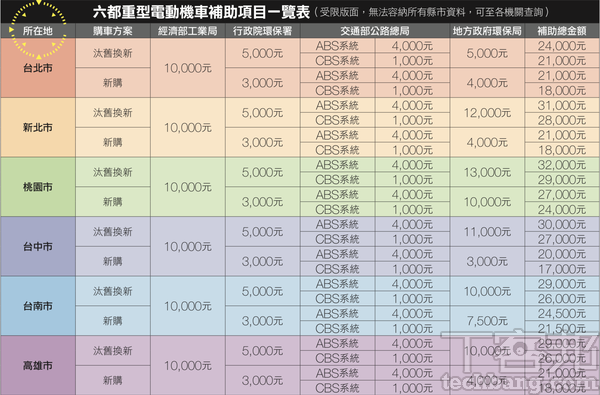The width and height of the screenshot is (600, 395).
Task: Select 桃園市 local subsidy 13,000元
Action: tap(487, 172)
